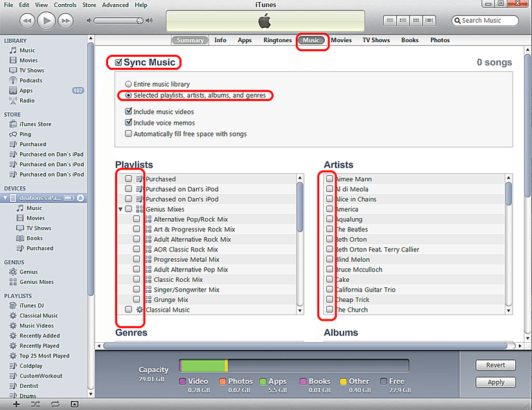Screen dimensions: 532x410
Task: Click the Video color legend swatch
Action: [183, 382]
